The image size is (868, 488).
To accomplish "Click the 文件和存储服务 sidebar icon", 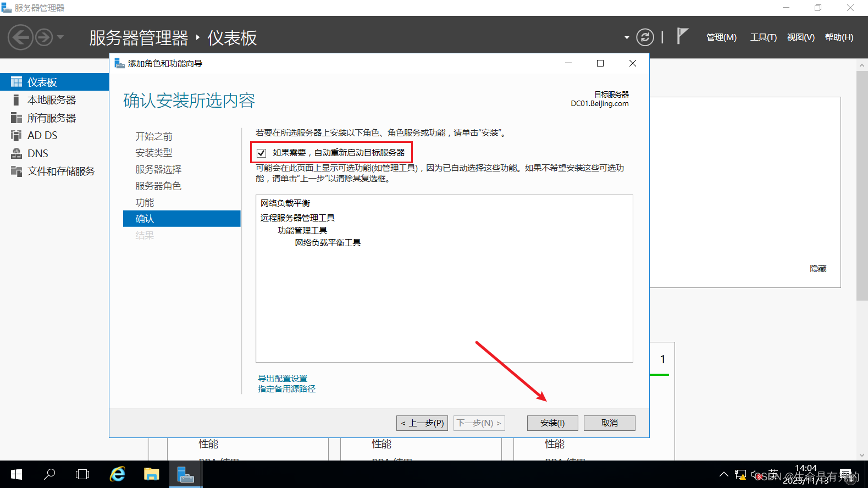I will [16, 171].
